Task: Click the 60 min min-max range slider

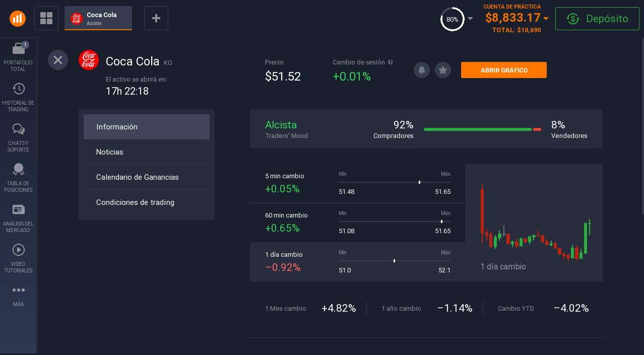Action: click(395, 222)
